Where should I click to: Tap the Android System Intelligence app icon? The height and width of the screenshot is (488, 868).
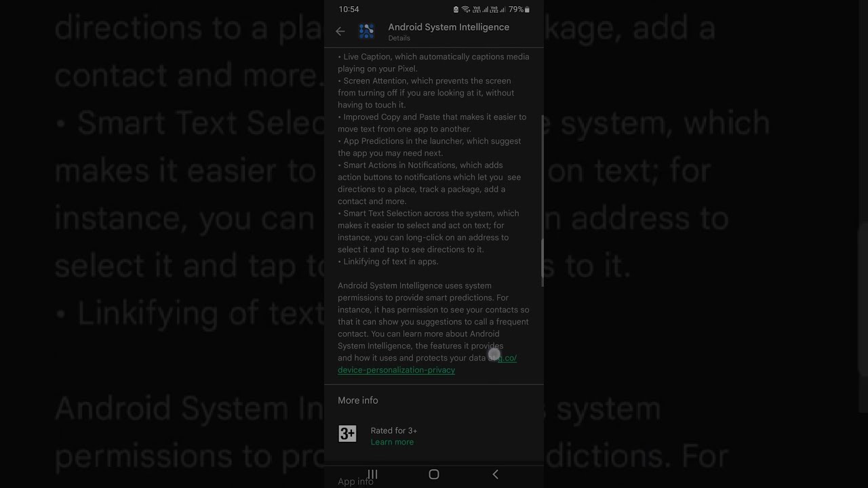[367, 31]
